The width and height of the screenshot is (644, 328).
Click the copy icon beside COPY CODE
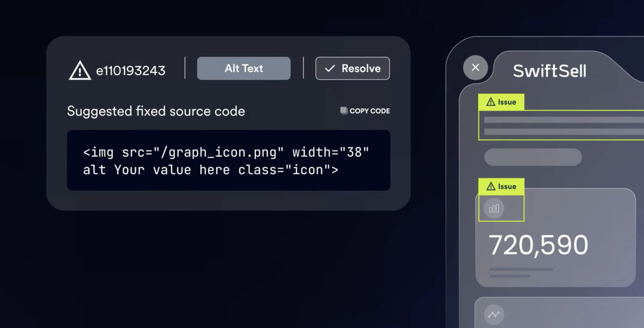point(344,110)
